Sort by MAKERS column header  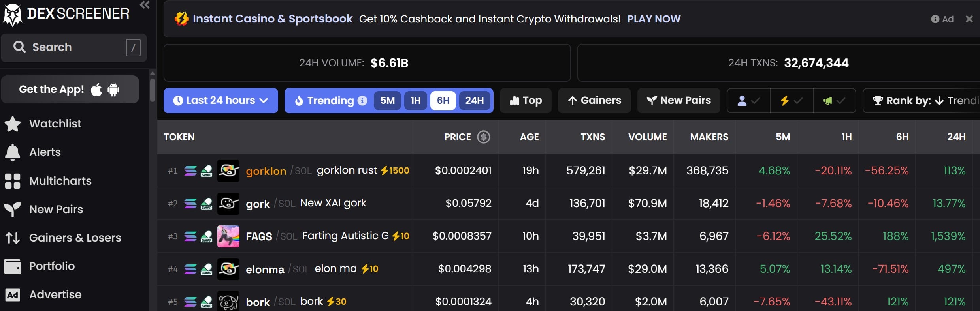709,137
